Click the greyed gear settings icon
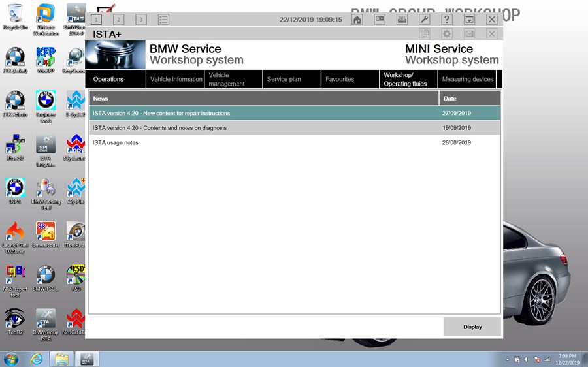 [447, 34]
